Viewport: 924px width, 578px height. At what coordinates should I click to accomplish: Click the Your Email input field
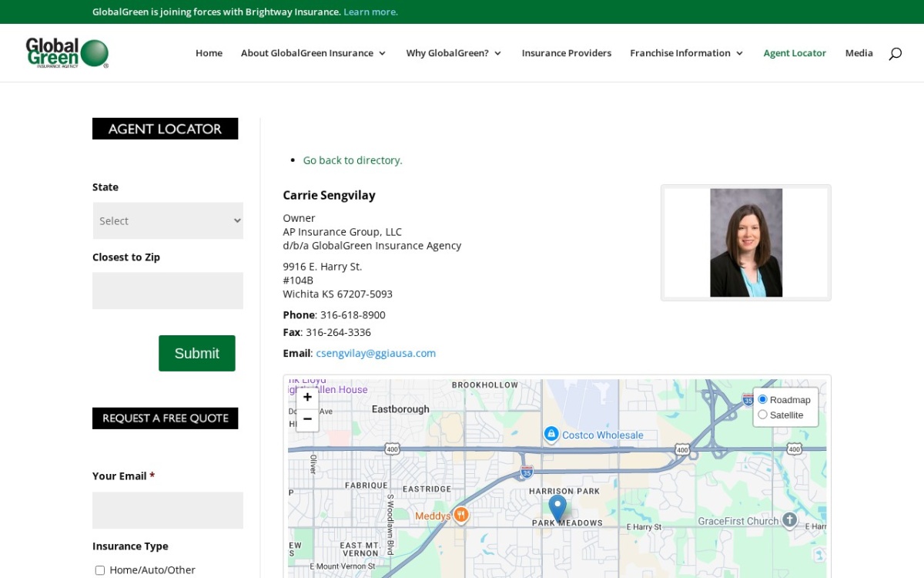(x=168, y=510)
